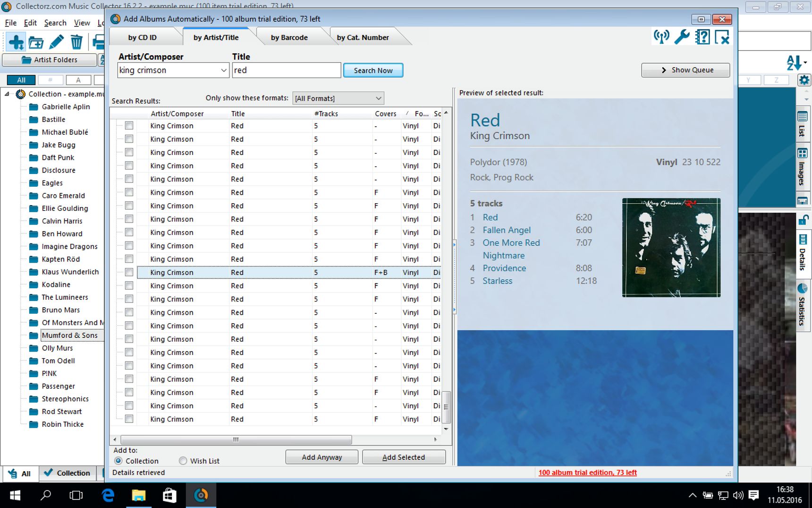Image resolution: width=812 pixels, height=508 pixels.
Task: Tick checkbox of third result row
Action: (129, 152)
